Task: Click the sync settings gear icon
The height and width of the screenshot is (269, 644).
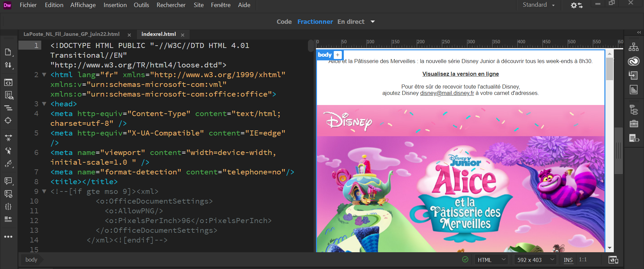Action: tap(577, 5)
